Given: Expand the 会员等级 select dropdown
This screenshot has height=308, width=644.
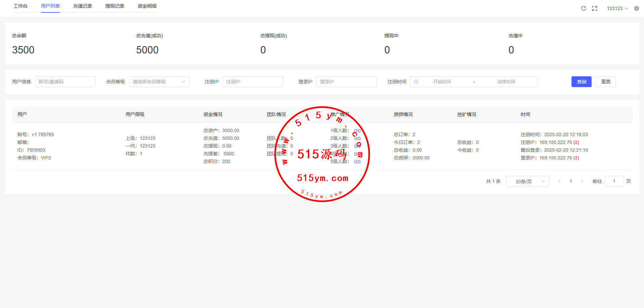Looking at the screenshot, I should pos(159,82).
